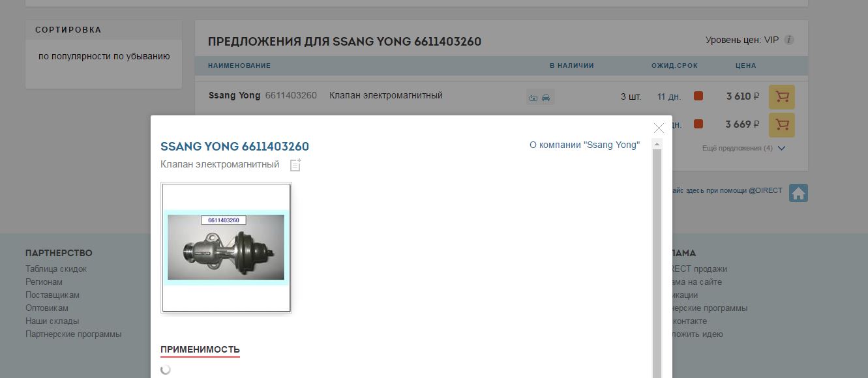The height and width of the screenshot is (378, 868).
Task: Click the "ЦЕНА" column header
Action: coord(746,65)
